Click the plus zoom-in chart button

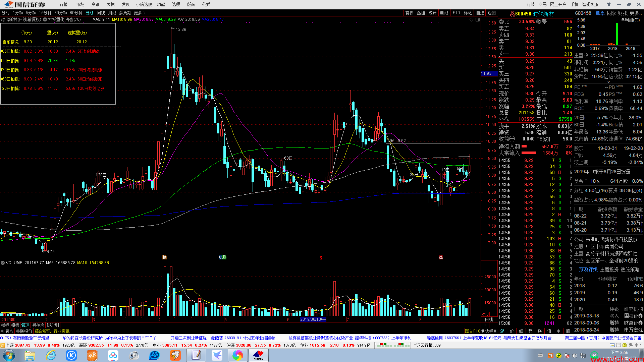pyautogui.click(x=485, y=325)
